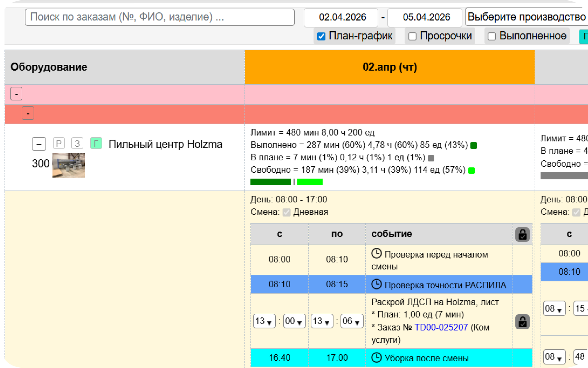Collapse the pink top-level group row
This screenshot has height=368, width=588.
coord(17,94)
